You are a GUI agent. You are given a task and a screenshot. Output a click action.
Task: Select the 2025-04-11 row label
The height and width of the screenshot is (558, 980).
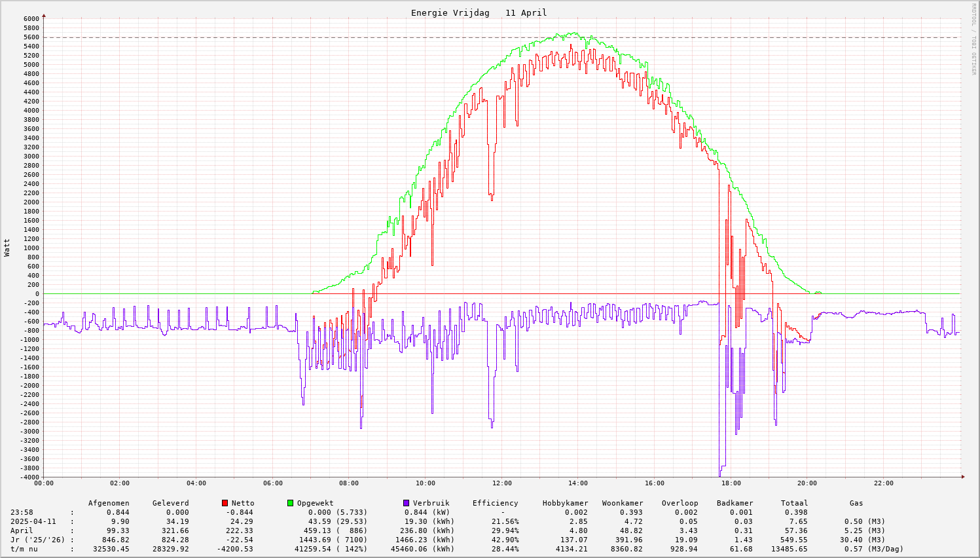(34, 521)
